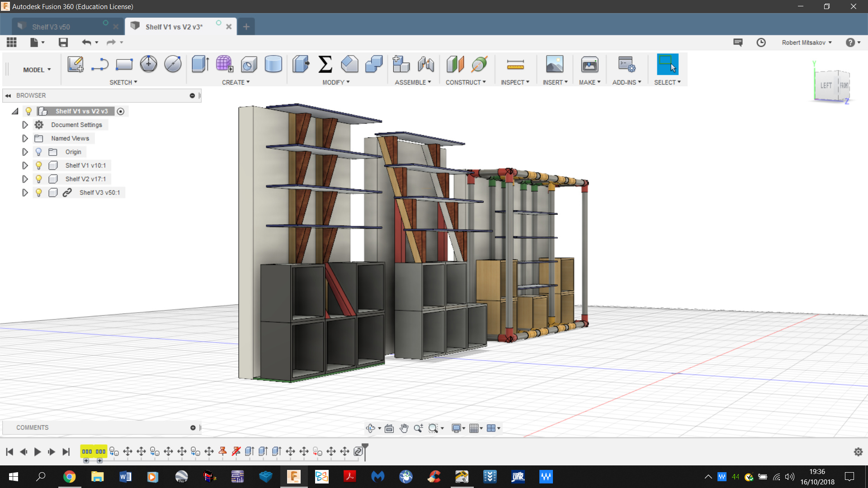Screen dimensions: 868x488
Task: Select the Hole tool icon
Action: point(249,64)
